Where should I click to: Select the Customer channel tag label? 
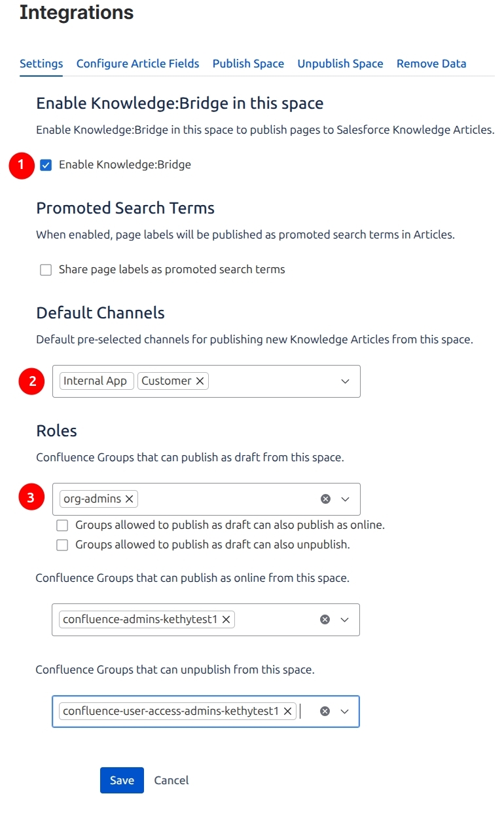coord(167,381)
